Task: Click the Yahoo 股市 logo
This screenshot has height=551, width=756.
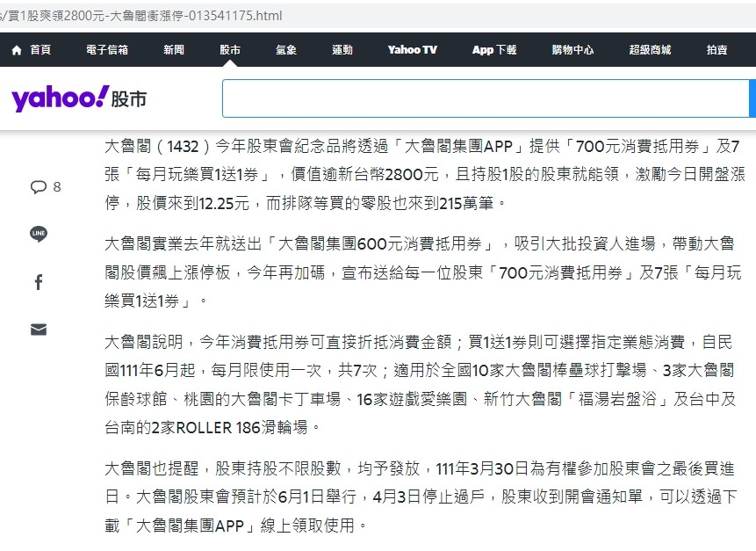Action: tap(79, 98)
